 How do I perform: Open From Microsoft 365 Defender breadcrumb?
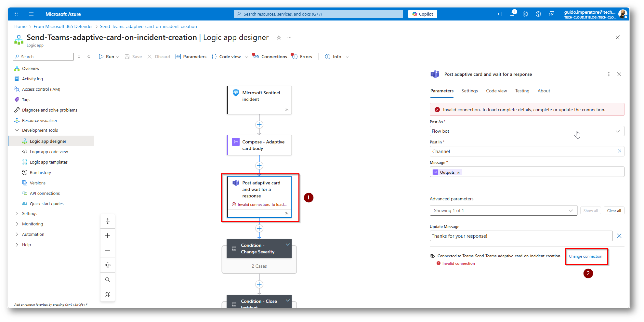point(63,26)
